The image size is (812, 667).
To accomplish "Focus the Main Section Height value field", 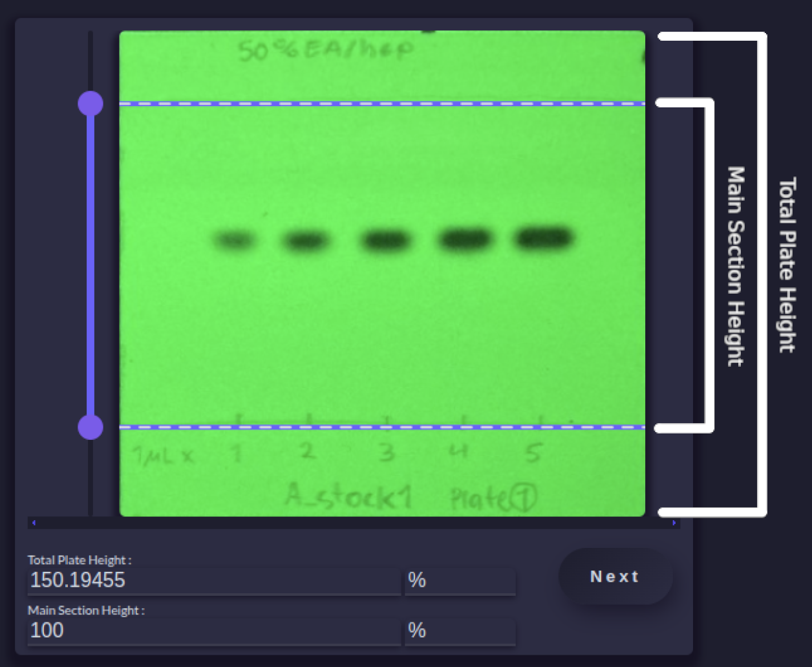I will [213, 630].
